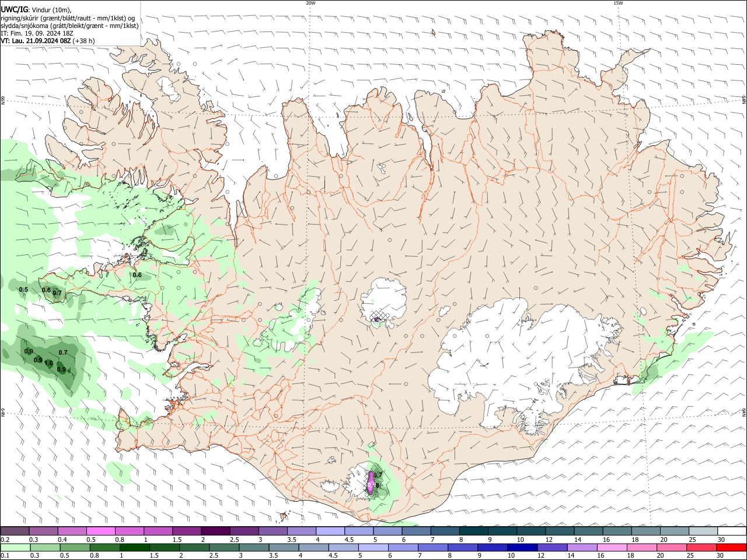Screen dimensions: 747x560
Task: Click the '0.2' label in the snow legend
Action: pos(5,540)
